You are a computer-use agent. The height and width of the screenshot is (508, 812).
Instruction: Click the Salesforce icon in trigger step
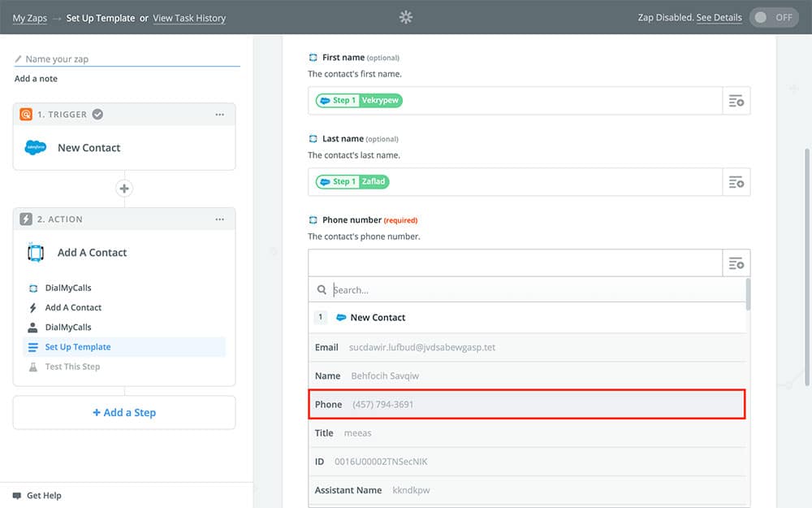(x=36, y=148)
